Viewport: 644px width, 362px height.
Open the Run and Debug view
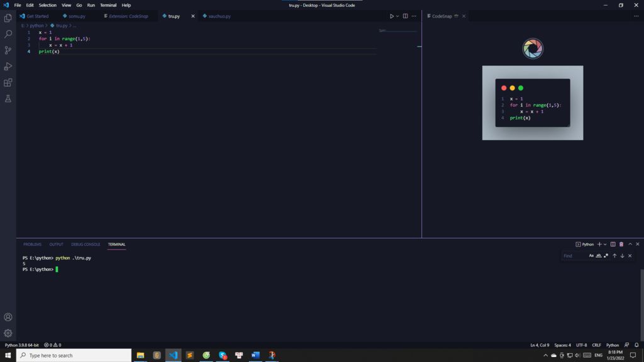(8, 66)
